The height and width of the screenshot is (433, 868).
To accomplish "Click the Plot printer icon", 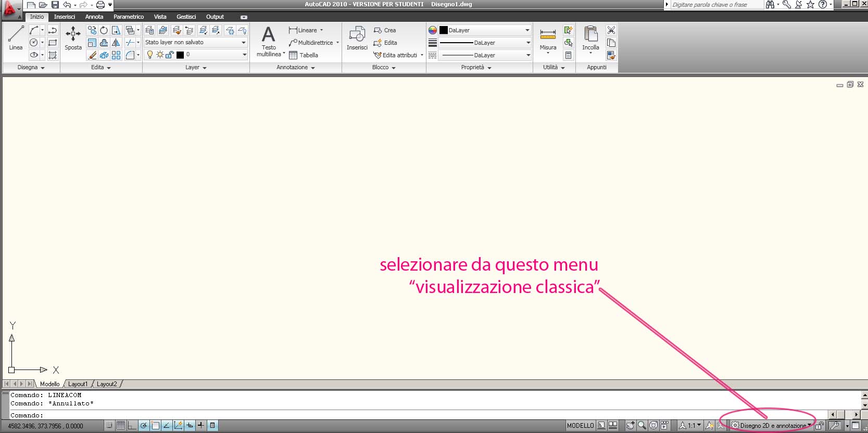I will click(x=100, y=5).
